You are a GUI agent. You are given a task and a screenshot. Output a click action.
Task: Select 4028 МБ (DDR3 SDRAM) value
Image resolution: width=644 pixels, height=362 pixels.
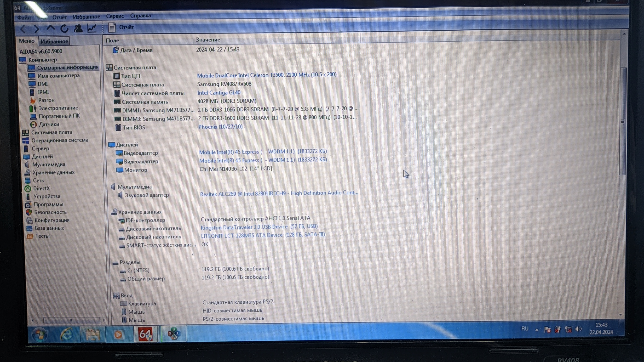tap(227, 101)
